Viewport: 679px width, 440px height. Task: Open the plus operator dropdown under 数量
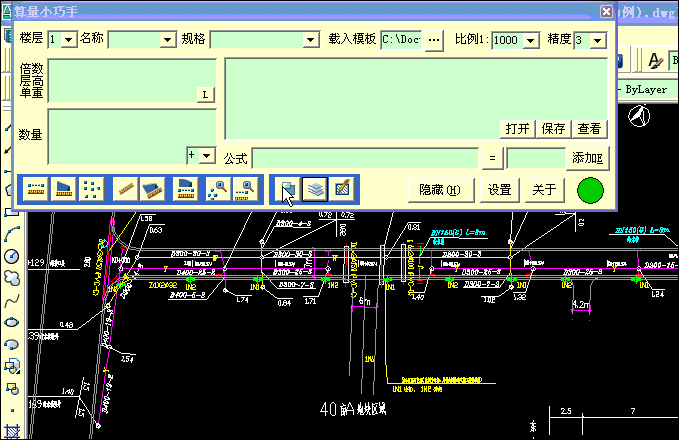pos(207,155)
